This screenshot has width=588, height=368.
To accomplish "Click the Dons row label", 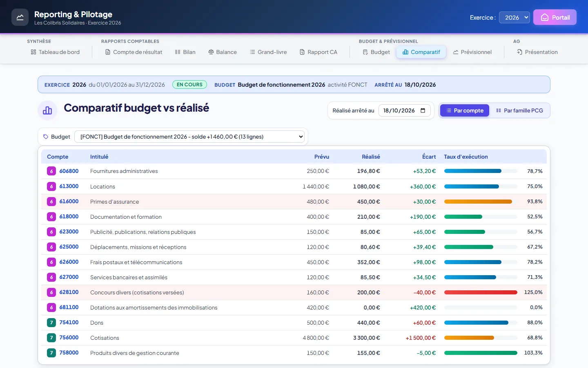I will (97, 323).
